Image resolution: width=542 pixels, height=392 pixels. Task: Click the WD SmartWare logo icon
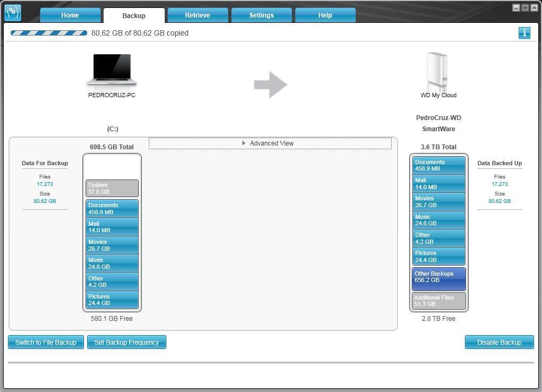click(x=13, y=13)
